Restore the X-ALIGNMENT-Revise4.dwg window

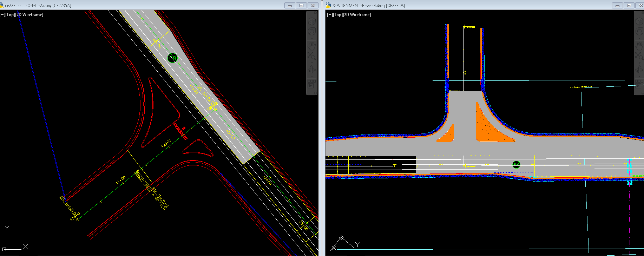[x=629, y=5]
